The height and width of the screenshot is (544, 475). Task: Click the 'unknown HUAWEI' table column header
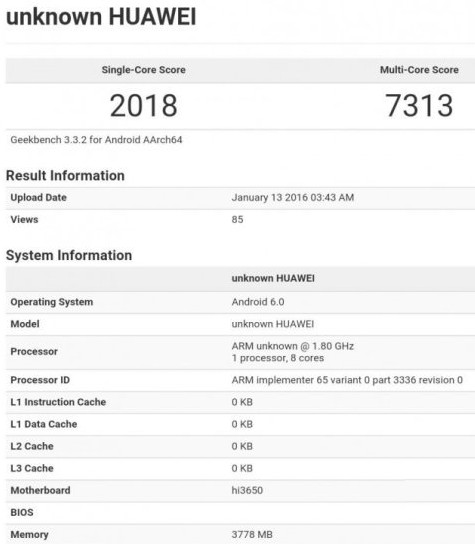click(273, 278)
